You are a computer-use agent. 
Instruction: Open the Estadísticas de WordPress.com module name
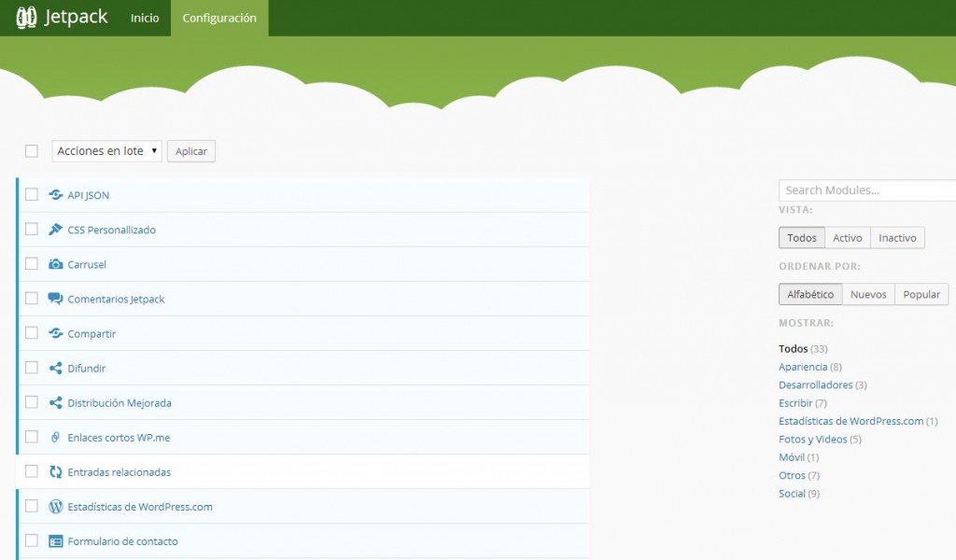tap(140, 507)
